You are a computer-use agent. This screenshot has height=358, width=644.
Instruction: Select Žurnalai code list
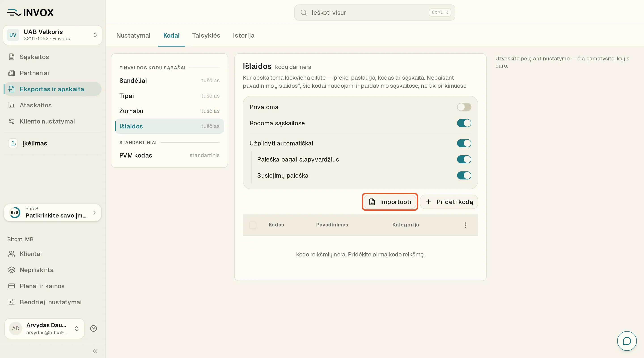pyautogui.click(x=169, y=111)
